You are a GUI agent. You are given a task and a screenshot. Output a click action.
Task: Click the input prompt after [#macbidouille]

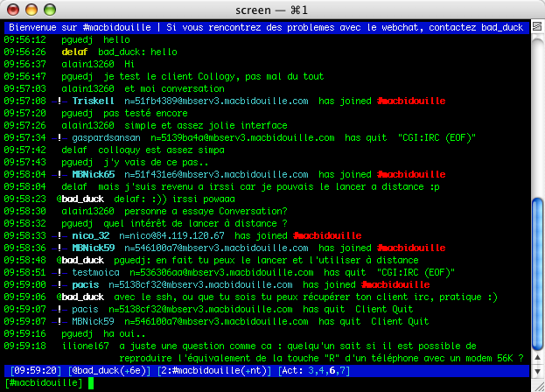click(91, 383)
